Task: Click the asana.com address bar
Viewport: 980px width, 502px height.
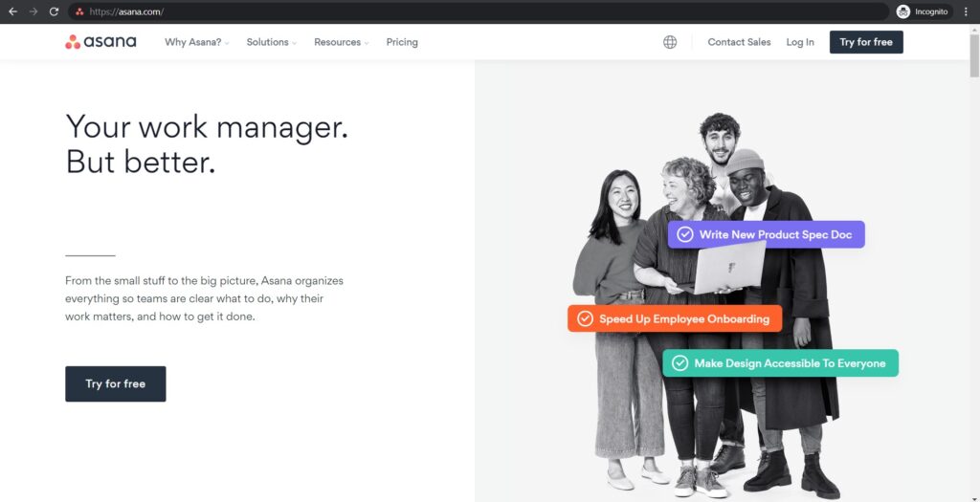Action: pyautogui.click(x=479, y=11)
